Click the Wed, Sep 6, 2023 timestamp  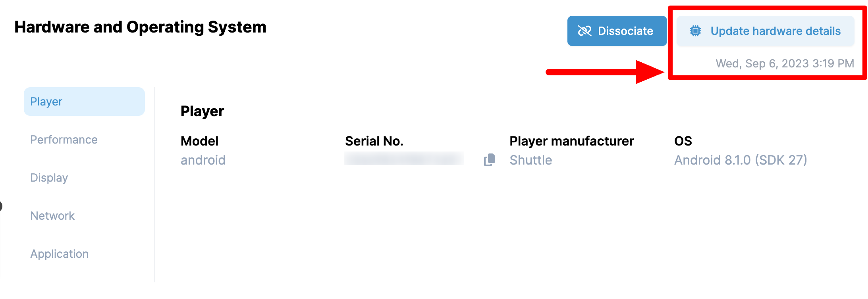pos(785,63)
